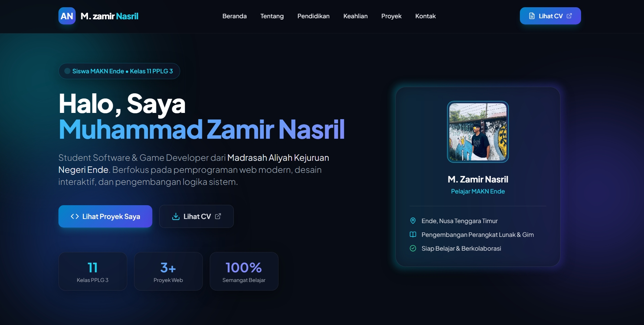The width and height of the screenshot is (644, 325).
Task: Click 'Madrasah Aliyah Kejuruan' highlighted text
Action: tap(278, 158)
